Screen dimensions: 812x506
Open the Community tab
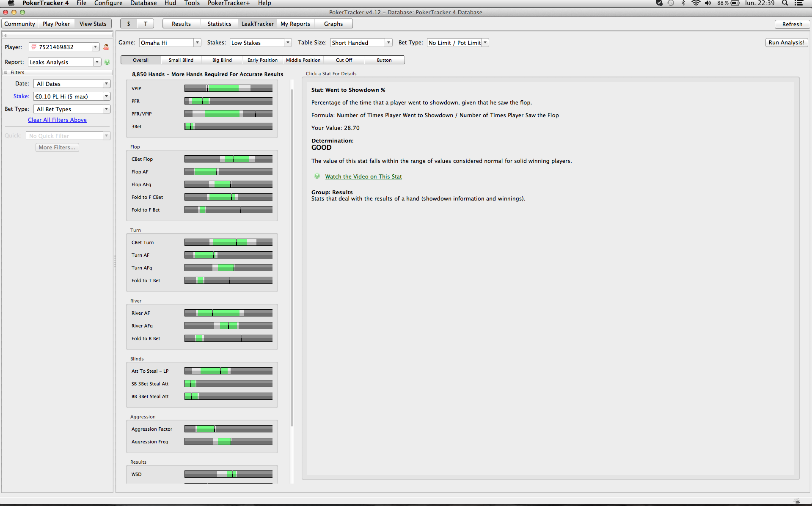[20, 24]
